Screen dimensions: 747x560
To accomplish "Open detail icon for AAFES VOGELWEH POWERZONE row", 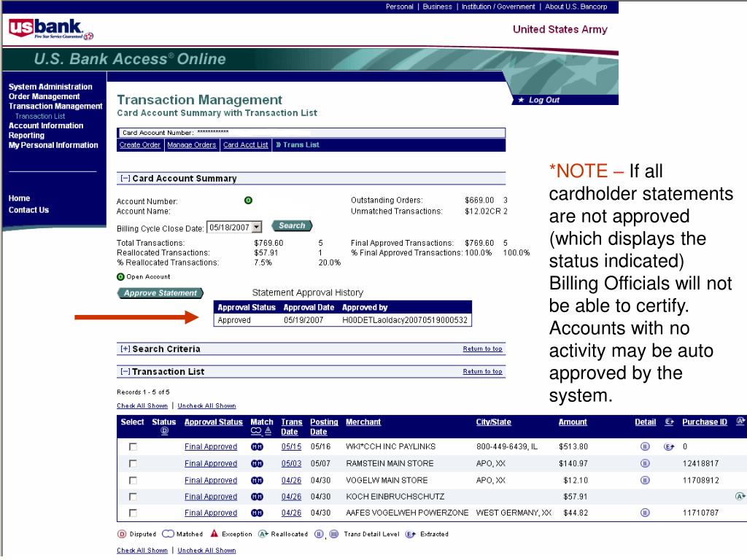I will tap(645, 513).
